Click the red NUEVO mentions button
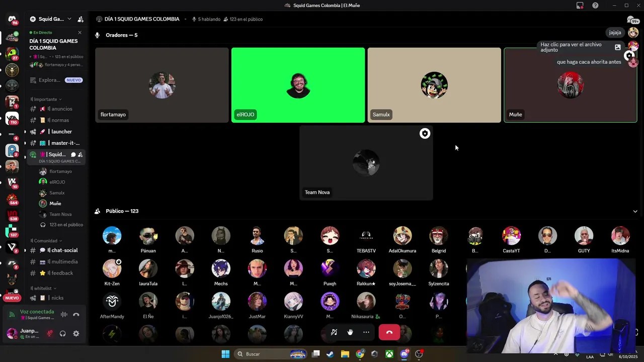The width and height of the screenshot is (644, 362). coord(12,298)
